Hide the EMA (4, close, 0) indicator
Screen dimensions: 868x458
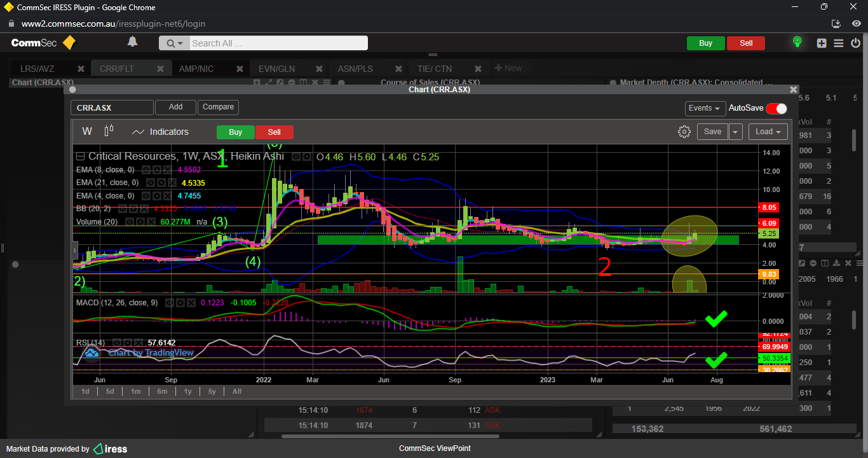coord(146,196)
